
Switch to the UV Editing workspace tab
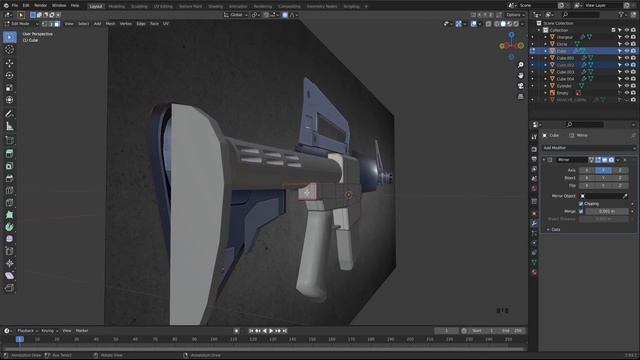coord(163,7)
